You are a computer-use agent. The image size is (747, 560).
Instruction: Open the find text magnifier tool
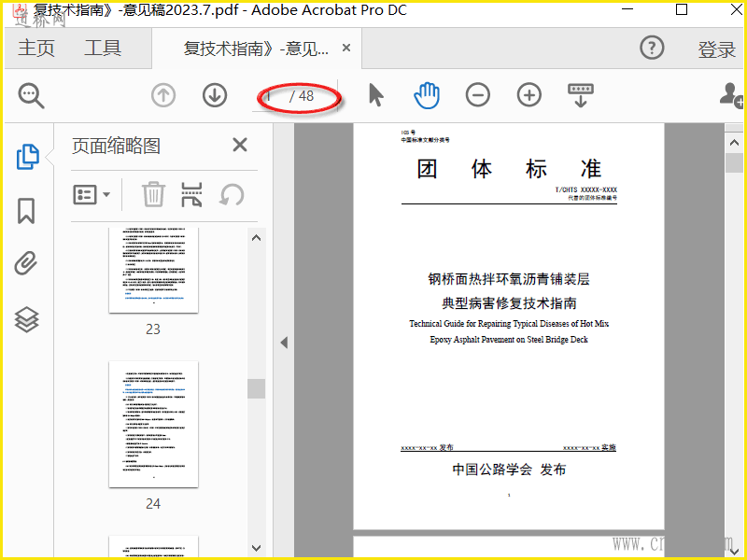(32, 96)
